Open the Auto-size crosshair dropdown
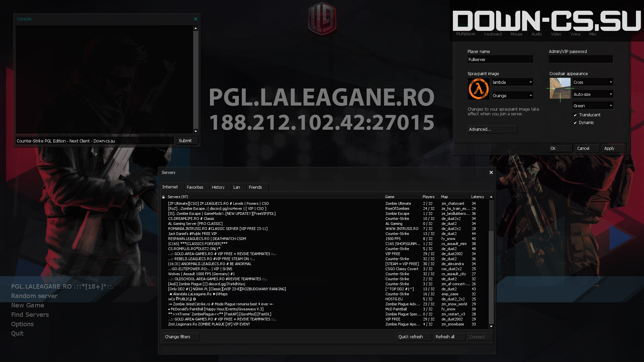Screen dimensions: 644x362 pos(593,95)
